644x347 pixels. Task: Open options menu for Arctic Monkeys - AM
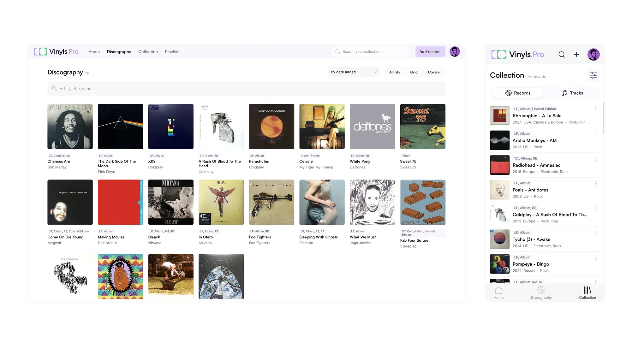pos(596,134)
